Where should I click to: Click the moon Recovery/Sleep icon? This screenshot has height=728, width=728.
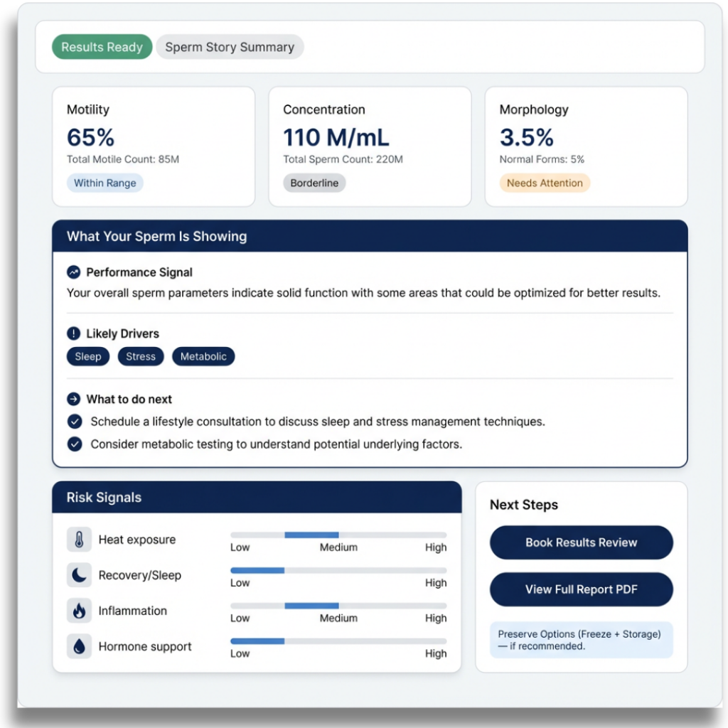coord(79,575)
